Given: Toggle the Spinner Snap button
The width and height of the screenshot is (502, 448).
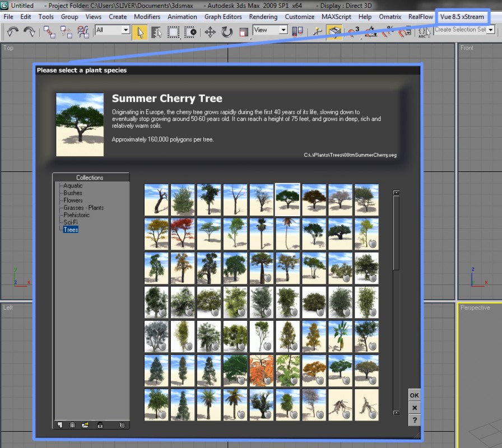Looking at the screenshot, I should coord(405,32).
